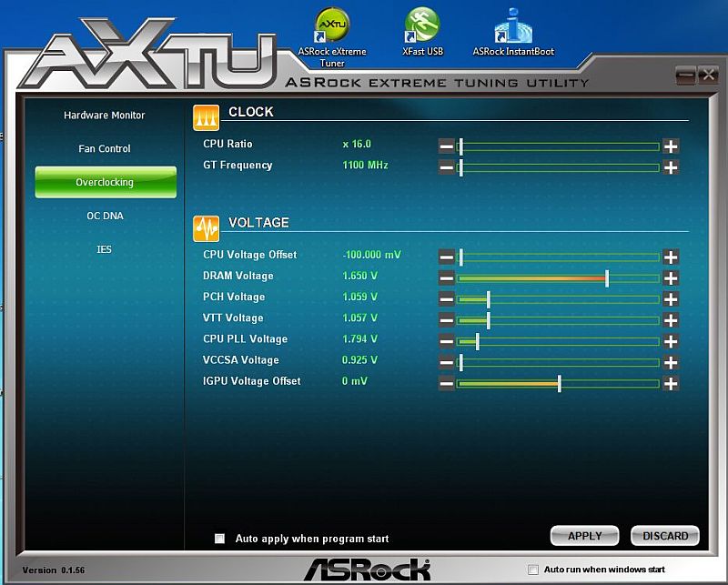The width and height of the screenshot is (728, 585).
Task: Decrease CPU Voltage Offset with minus button
Action: tap(446, 257)
